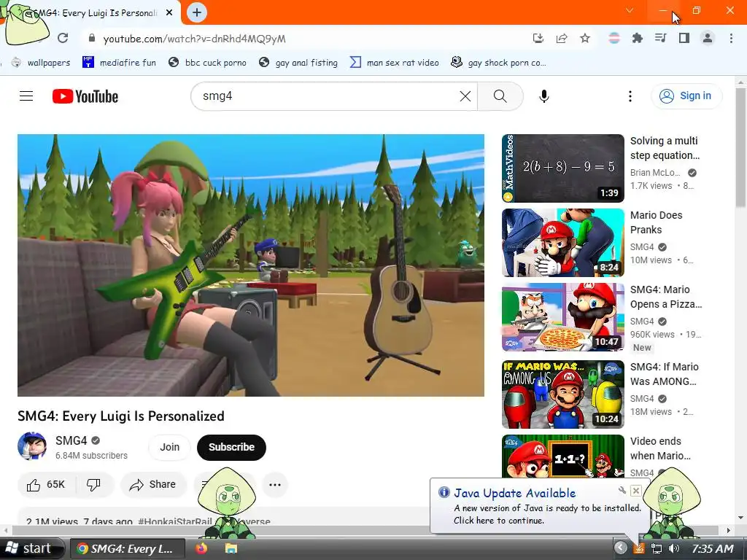This screenshot has height=560, width=747.
Task: Open a new browser tab
Action: 197,12
